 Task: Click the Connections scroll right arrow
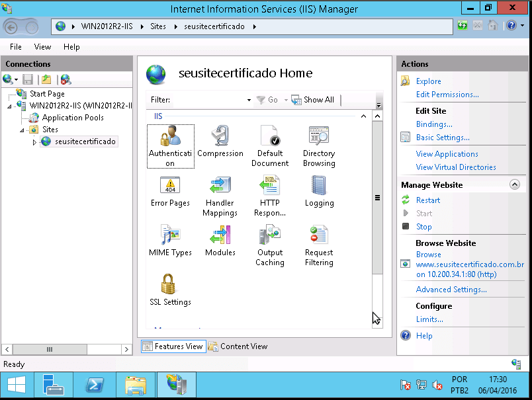(x=126, y=349)
